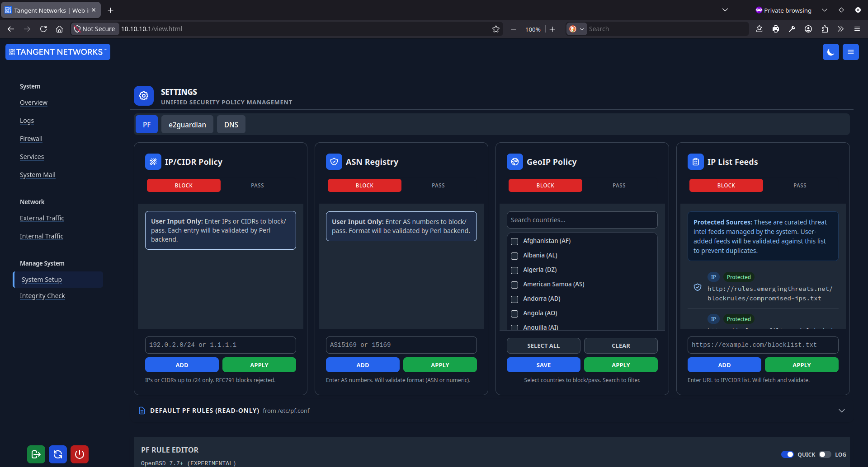Click the Search countries input field

(582, 220)
